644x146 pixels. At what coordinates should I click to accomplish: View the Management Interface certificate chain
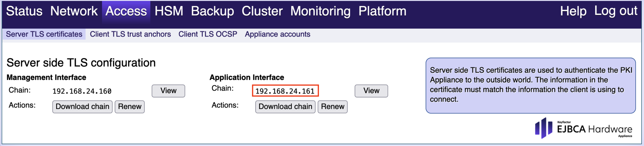(168, 91)
